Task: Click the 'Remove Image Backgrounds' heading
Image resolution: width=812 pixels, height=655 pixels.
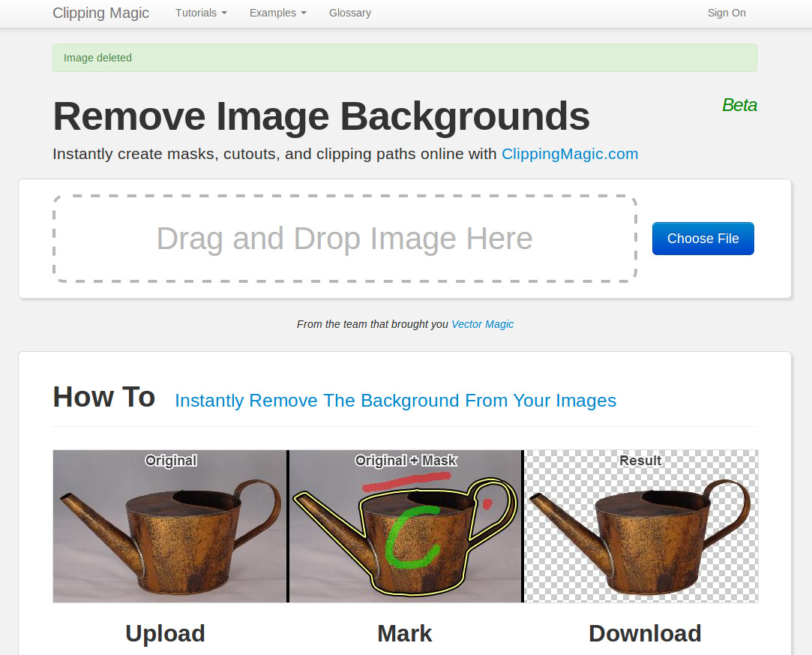Action: point(321,116)
